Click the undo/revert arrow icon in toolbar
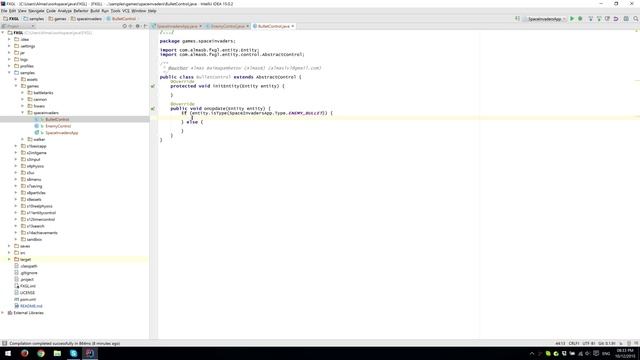 pyautogui.click(x=616, y=19)
